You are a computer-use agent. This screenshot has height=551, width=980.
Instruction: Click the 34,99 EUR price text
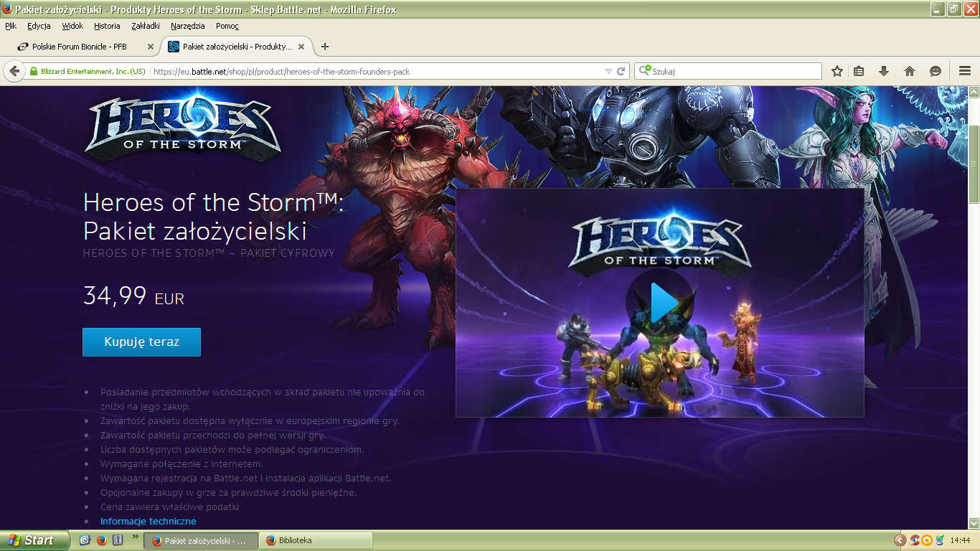click(134, 296)
